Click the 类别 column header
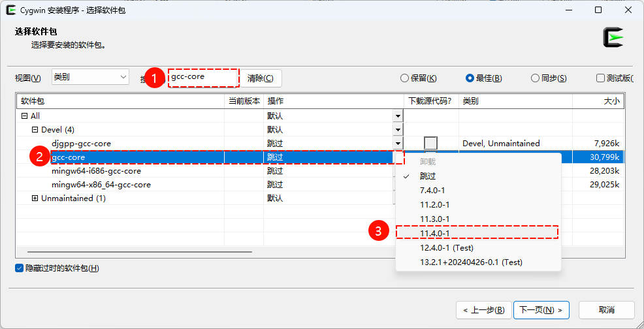 [515, 101]
